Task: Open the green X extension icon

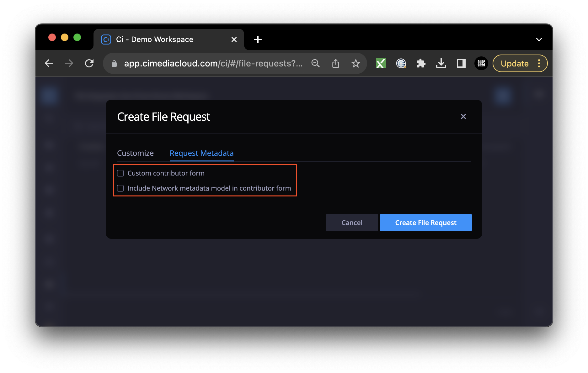Action: pyautogui.click(x=381, y=63)
